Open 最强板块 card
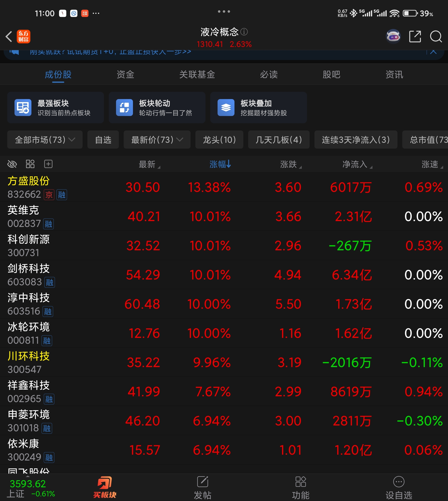 point(55,108)
